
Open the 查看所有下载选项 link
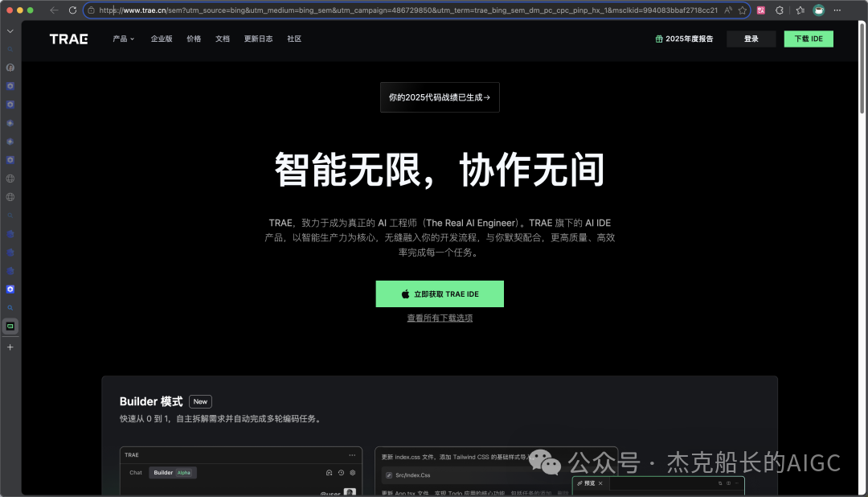point(440,318)
